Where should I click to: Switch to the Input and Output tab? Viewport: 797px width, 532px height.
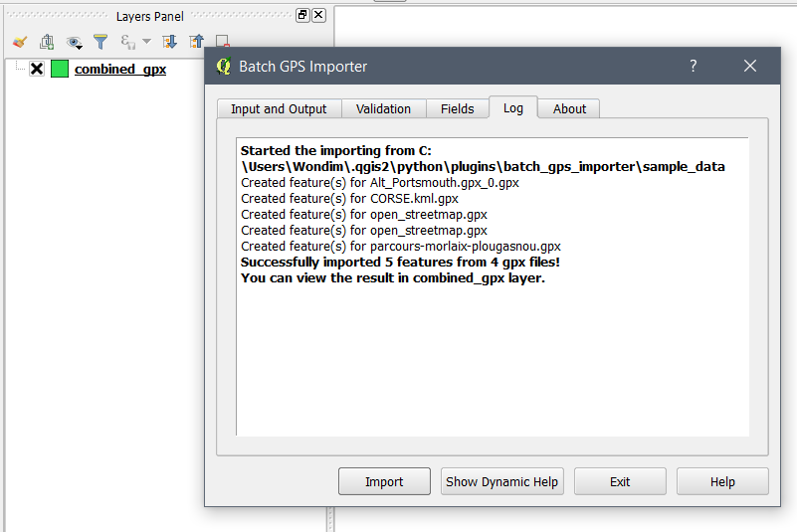point(279,108)
